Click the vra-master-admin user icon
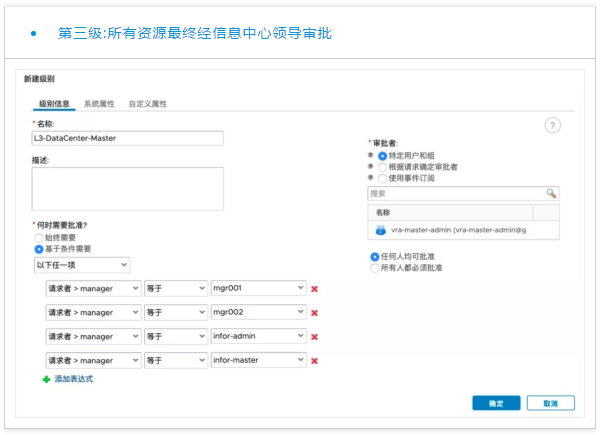 pos(380,230)
